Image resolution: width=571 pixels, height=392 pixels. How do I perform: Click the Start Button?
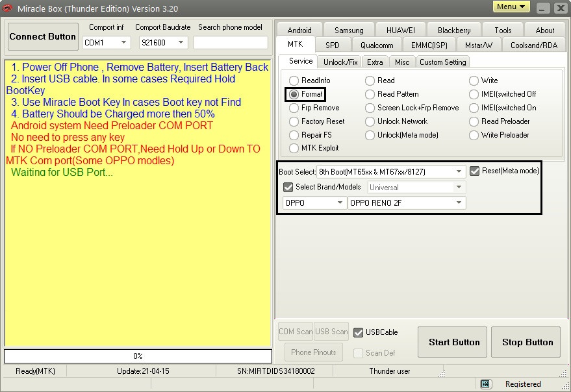[x=452, y=342]
